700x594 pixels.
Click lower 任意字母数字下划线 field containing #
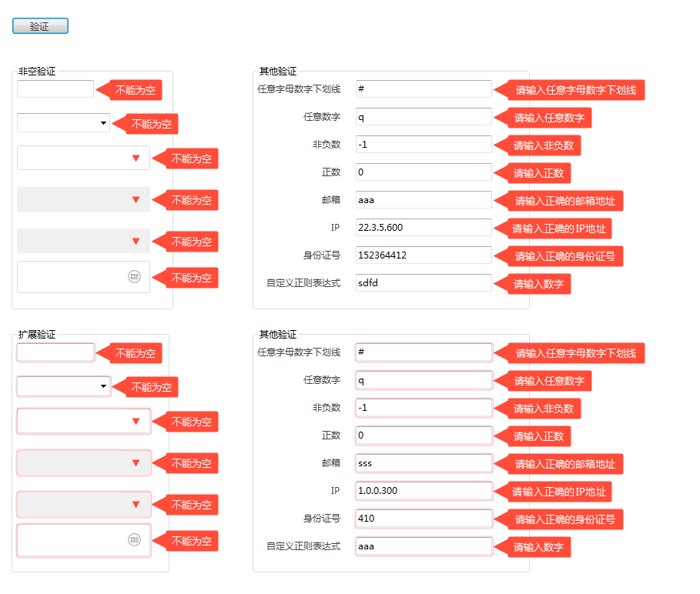(424, 352)
